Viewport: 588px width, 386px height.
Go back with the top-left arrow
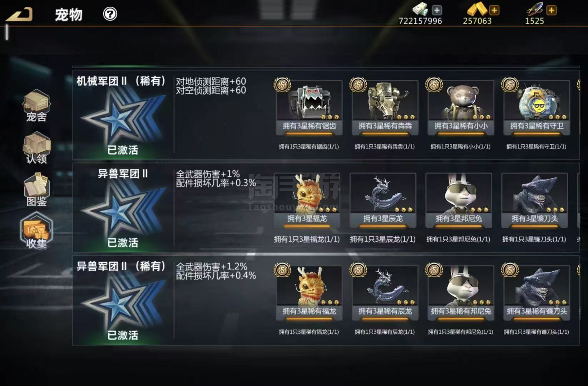(20, 14)
